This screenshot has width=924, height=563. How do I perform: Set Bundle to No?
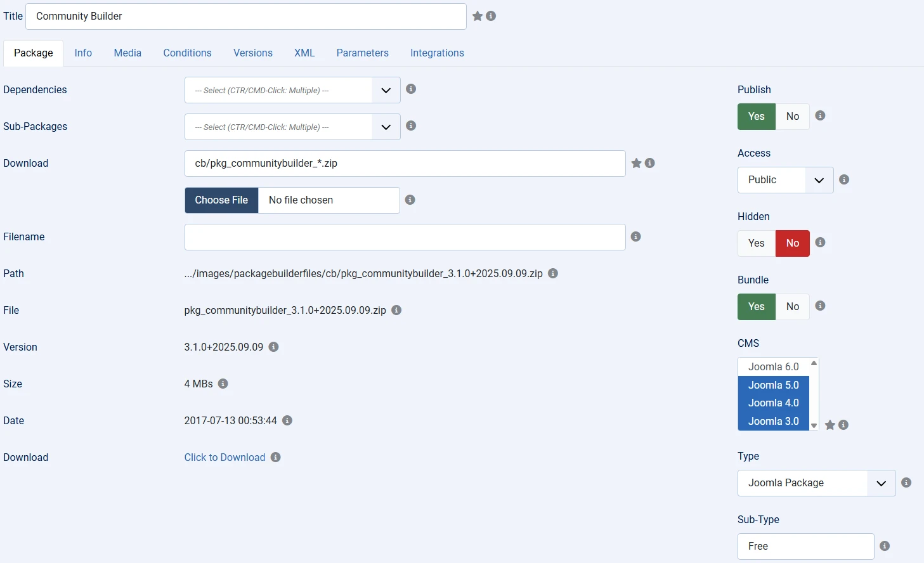[792, 307]
